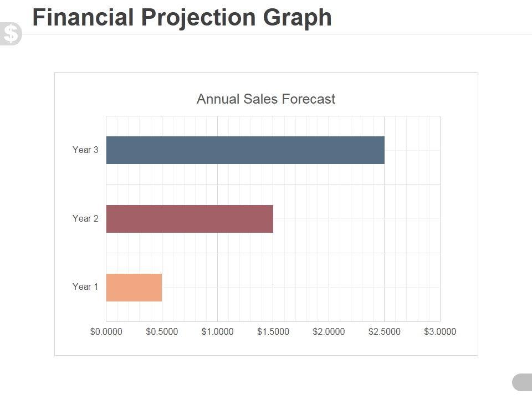Select the $1.0000 axis value

pyautogui.click(x=217, y=332)
